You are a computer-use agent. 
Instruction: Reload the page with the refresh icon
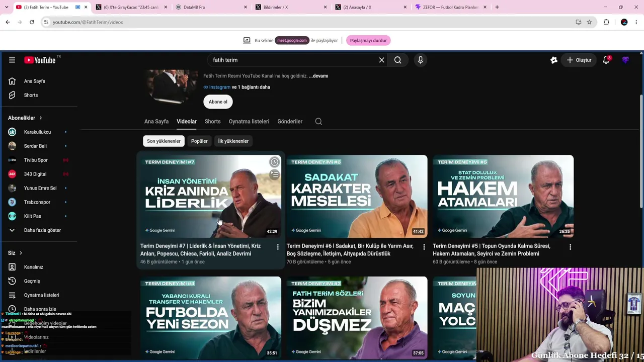click(32, 22)
